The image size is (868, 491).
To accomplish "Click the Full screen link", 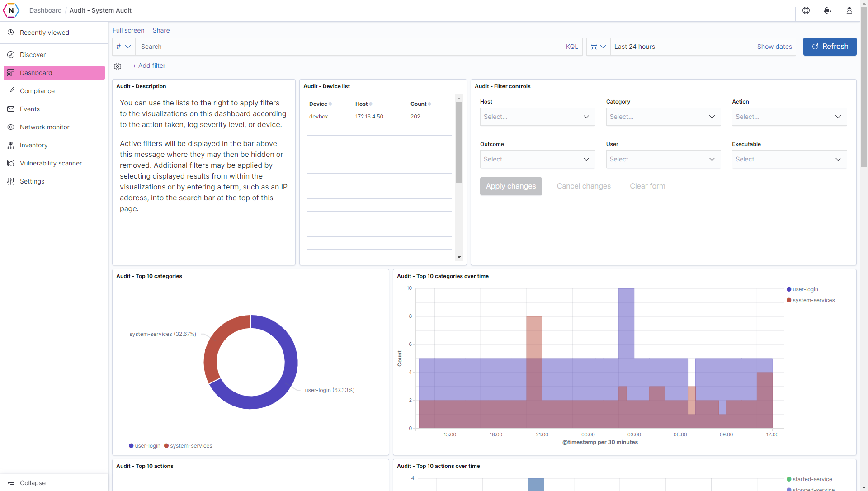I will tap(128, 30).
